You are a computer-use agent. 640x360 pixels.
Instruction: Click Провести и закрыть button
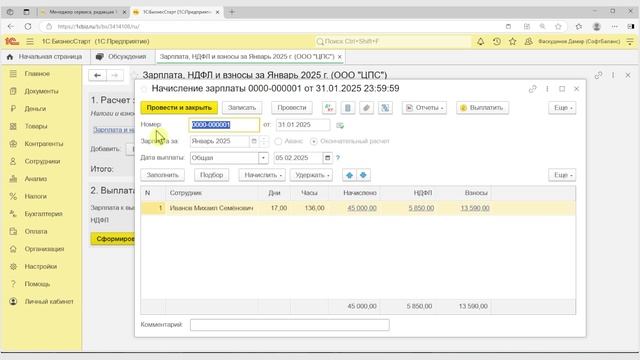tap(179, 108)
